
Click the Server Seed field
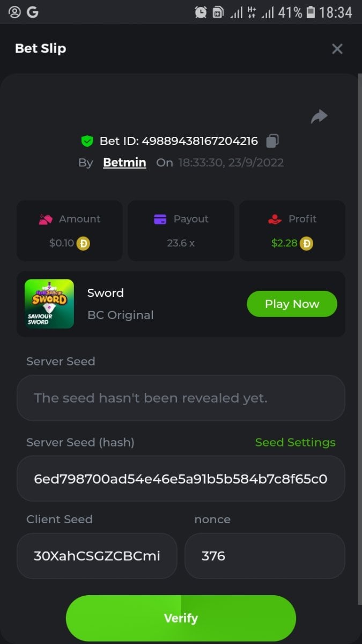[181, 398]
